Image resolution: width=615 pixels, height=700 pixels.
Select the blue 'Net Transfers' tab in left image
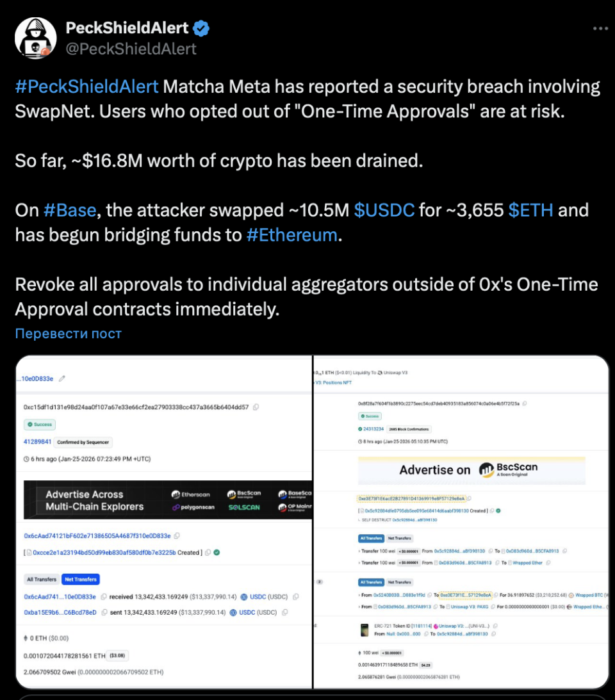[x=81, y=580]
